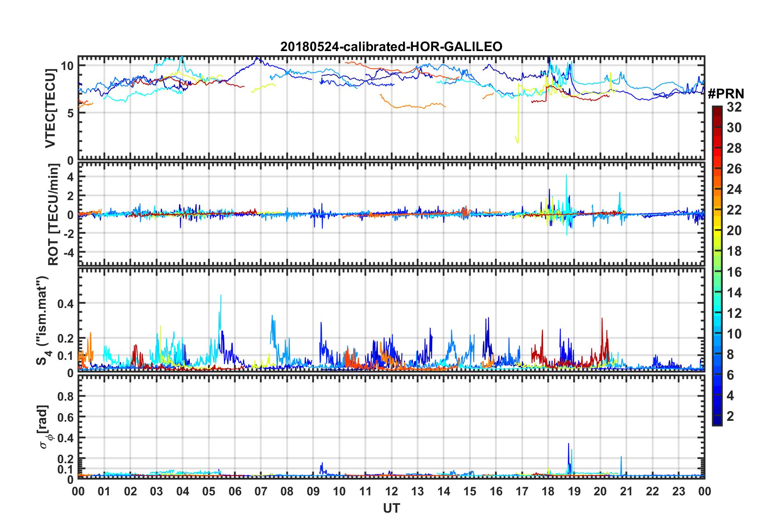Click the "0.6" tick on the σφ axis
Image resolution: width=783 pixels, height=532 pixels.
coord(65,418)
